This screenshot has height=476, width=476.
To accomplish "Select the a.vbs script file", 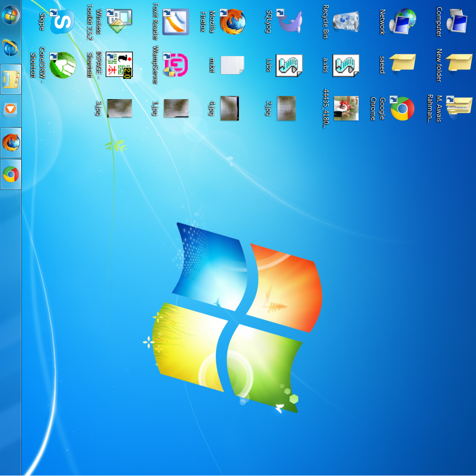I will click(x=345, y=65).
